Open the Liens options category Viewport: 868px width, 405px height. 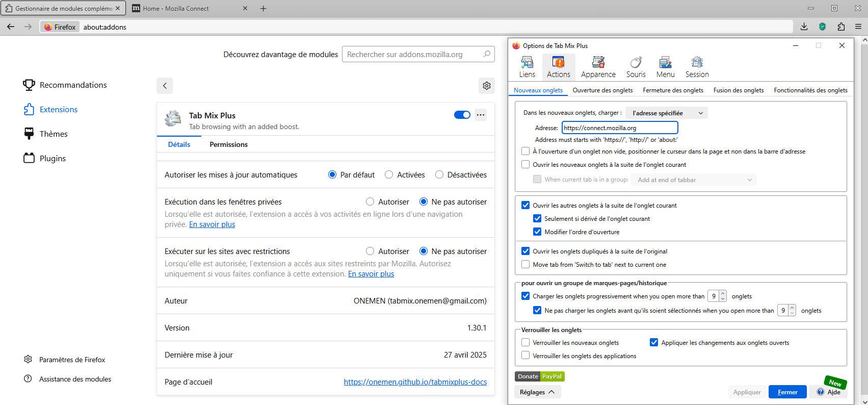(x=527, y=67)
